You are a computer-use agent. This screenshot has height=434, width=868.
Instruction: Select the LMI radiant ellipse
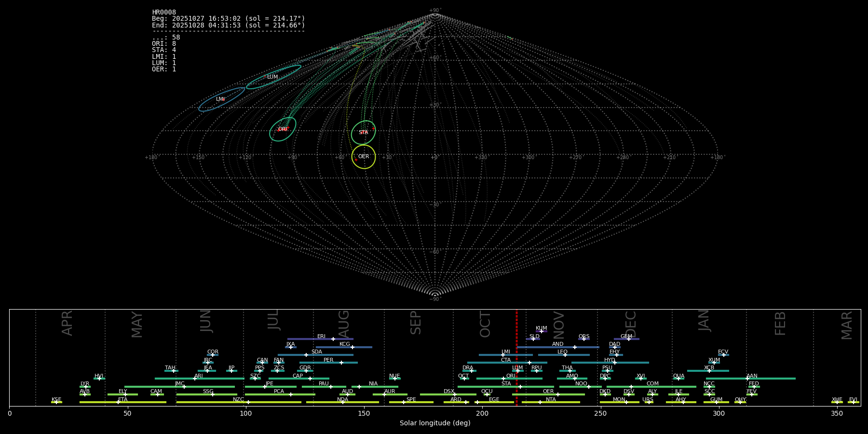[221, 99]
